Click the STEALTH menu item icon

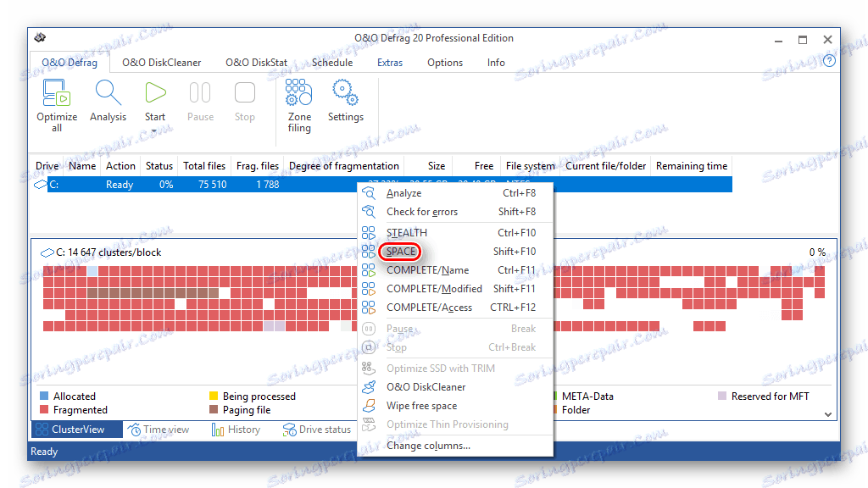369,233
